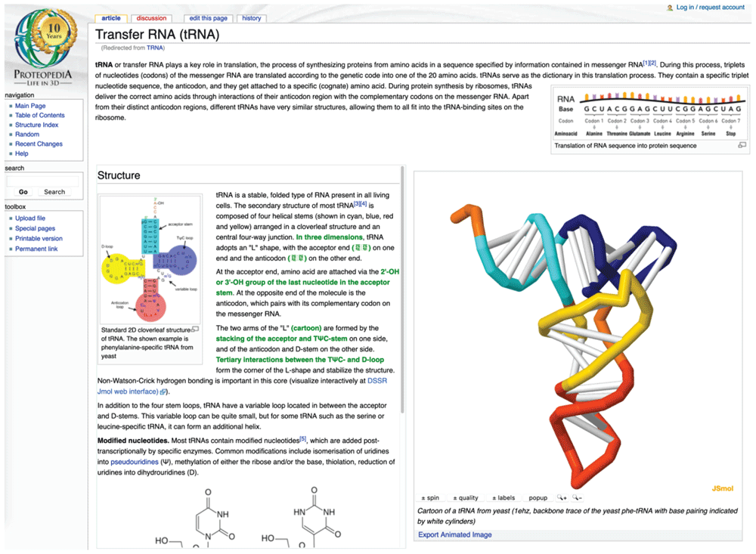Toggle spin in the JSmol viewer
The image size is (756, 554).
pyautogui.click(x=430, y=497)
